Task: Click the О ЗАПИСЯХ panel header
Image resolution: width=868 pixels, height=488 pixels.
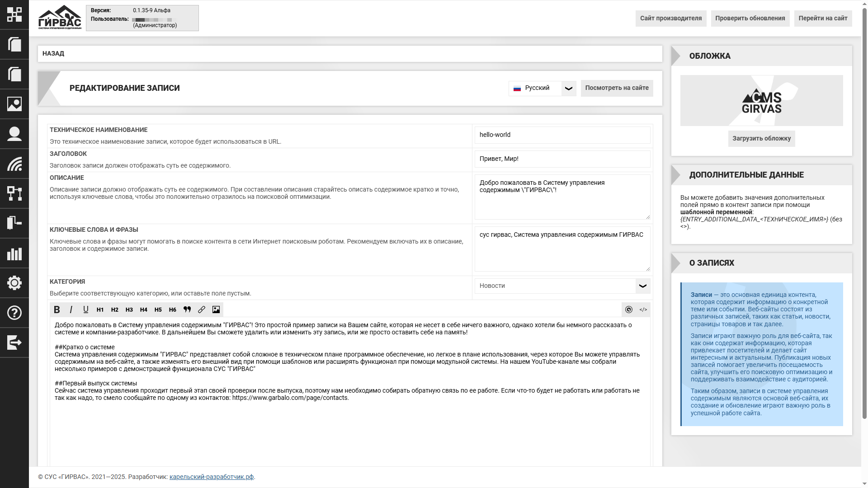Action: tap(761, 263)
